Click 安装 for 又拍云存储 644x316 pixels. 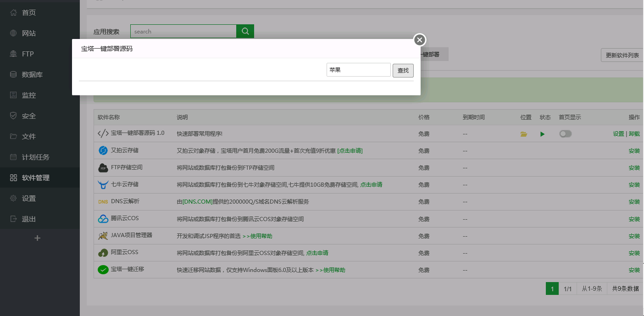click(x=634, y=151)
